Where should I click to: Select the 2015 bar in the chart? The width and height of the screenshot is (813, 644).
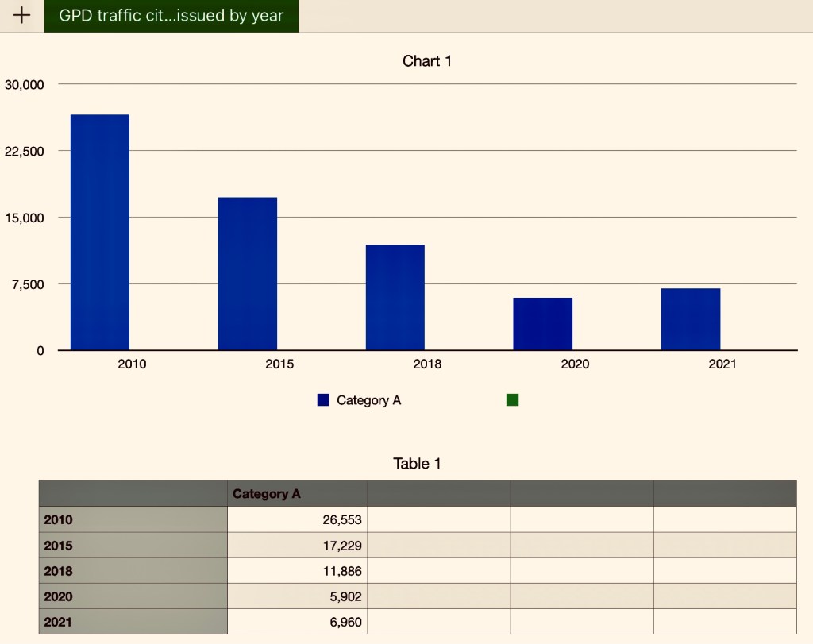pos(248,273)
